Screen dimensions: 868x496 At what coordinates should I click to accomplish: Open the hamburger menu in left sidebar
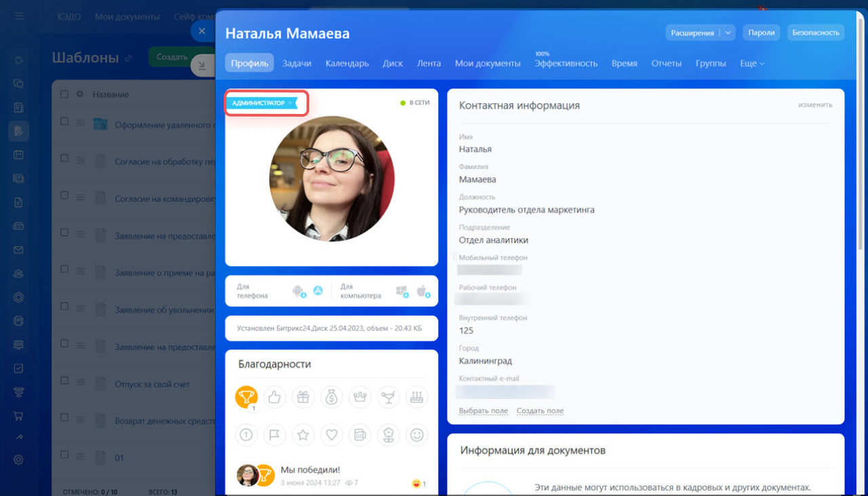click(x=19, y=16)
